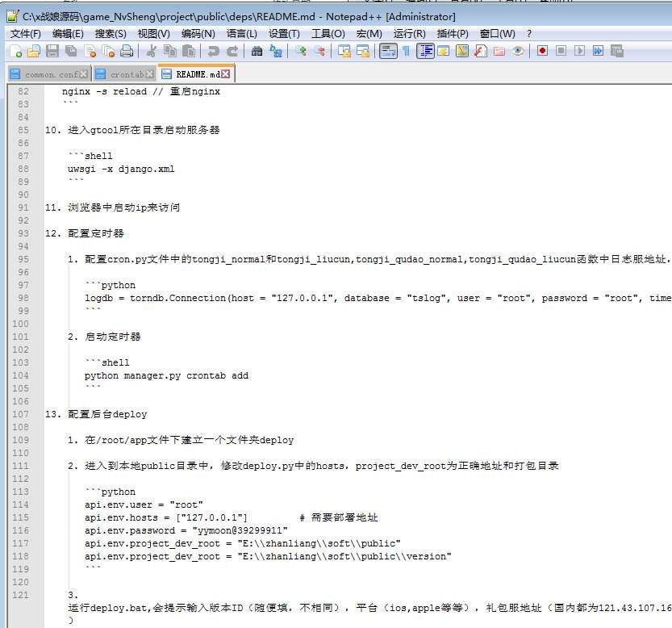Cut selection with the scissors icon
The height and width of the screenshot is (628, 672).
pos(151,51)
